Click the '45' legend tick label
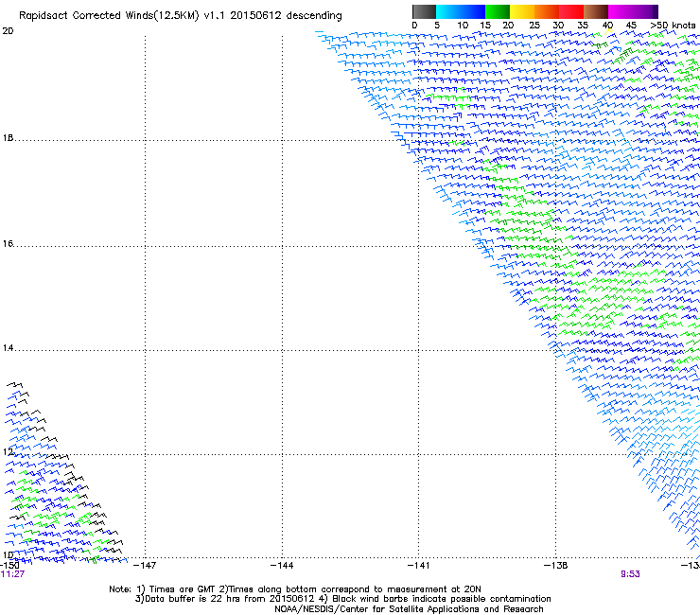Screen dimensions: 700x615 631,25
